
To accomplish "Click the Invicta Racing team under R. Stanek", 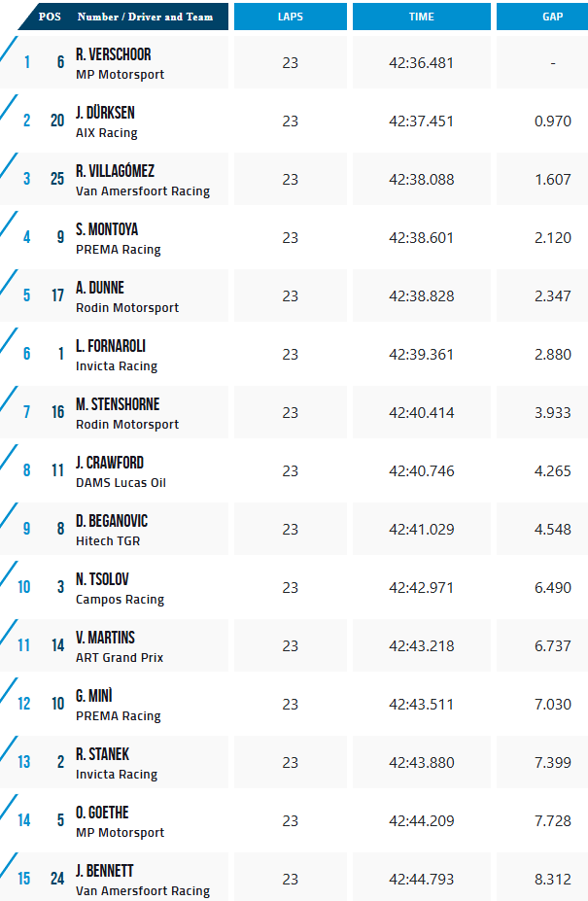I will (x=117, y=775).
